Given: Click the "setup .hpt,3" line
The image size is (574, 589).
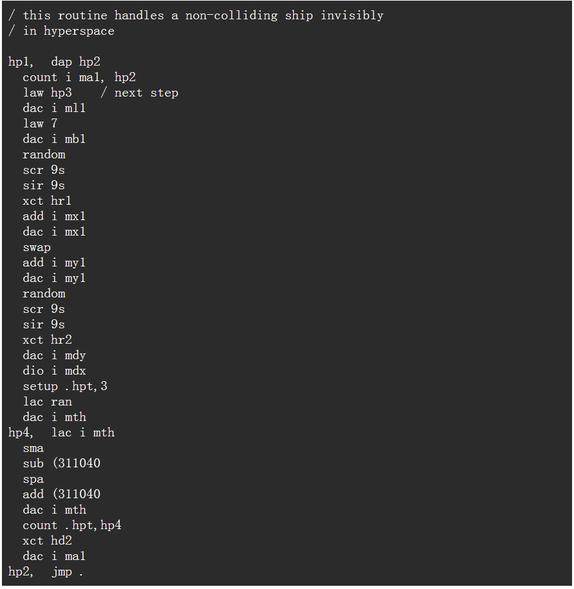Looking at the screenshot, I should pos(65,386).
